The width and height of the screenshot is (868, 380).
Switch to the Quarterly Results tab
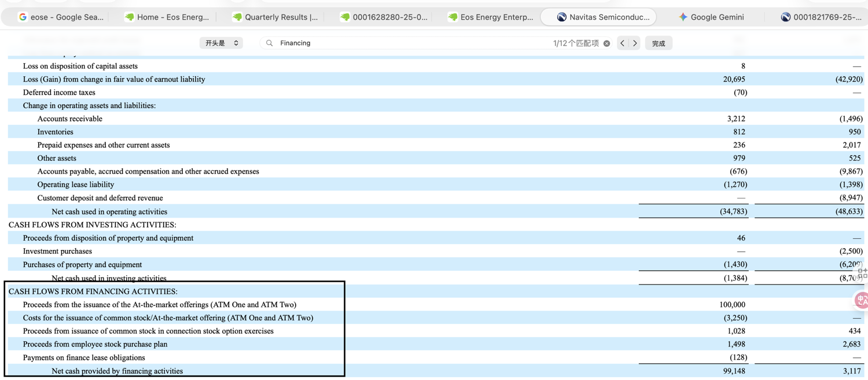(275, 17)
